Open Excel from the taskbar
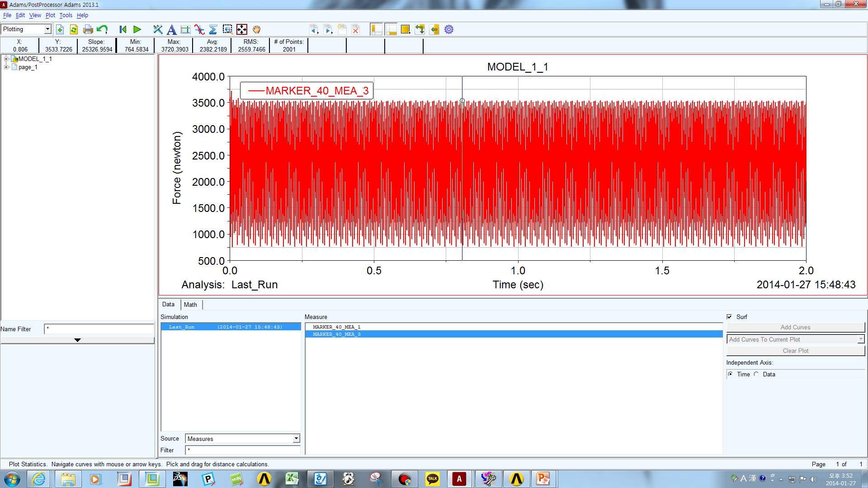Screen dimensions: 868x488 tap(292, 479)
